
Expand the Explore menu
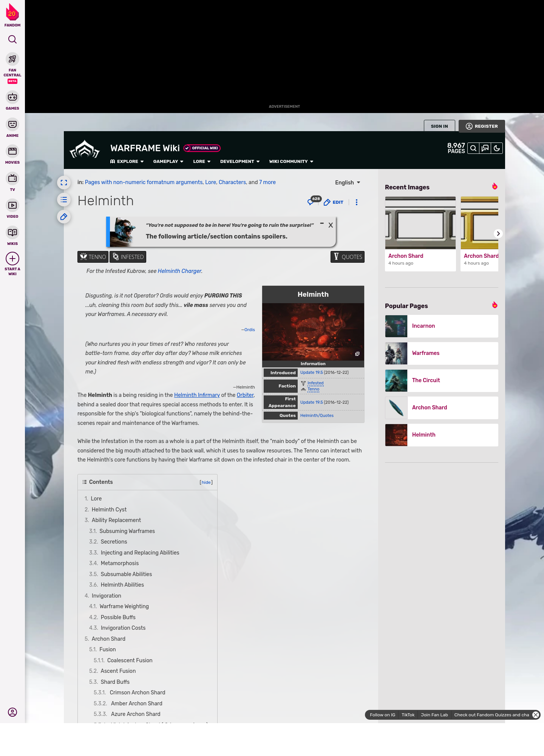[127, 161]
